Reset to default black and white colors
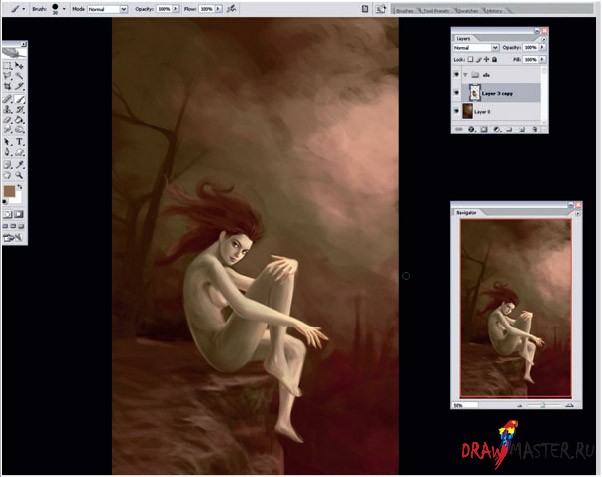Image resolution: width=602 pixels, height=477 pixels. coord(5,202)
